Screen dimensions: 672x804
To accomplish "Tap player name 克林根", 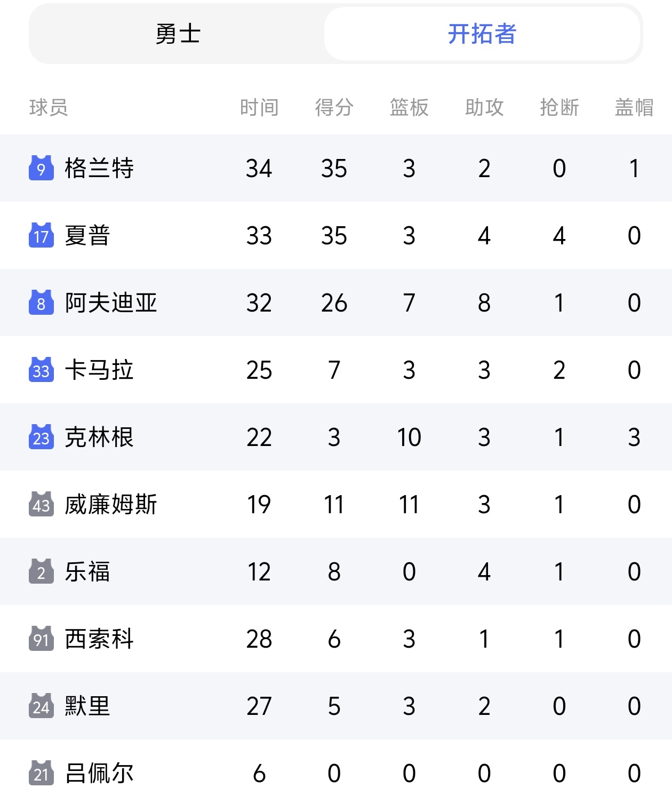I will (99, 437).
